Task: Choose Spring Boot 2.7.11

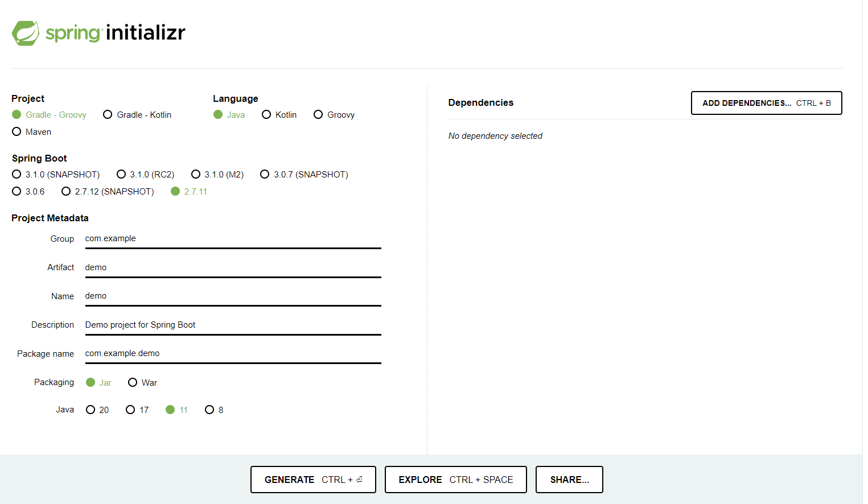Action: coord(189,192)
